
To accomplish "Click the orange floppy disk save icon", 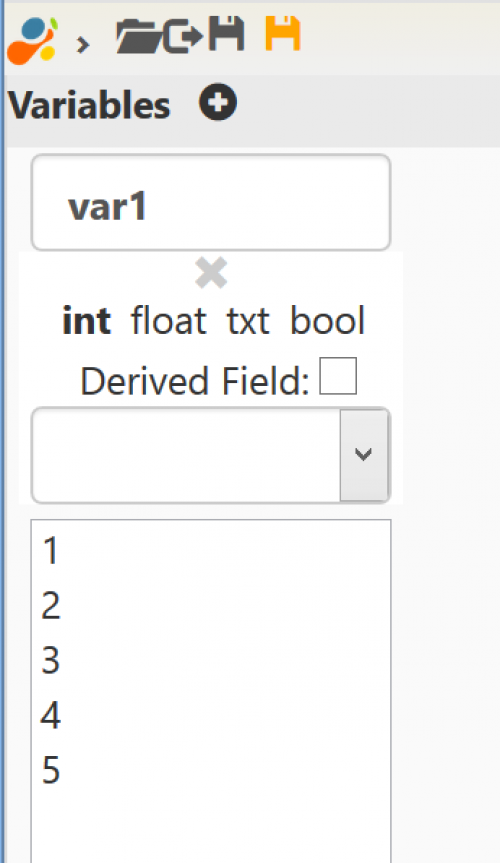I will pyautogui.click(x=283, y=34).
